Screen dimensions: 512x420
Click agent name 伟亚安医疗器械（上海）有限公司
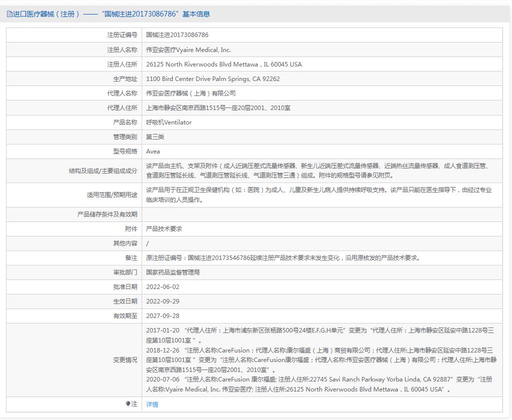click(191, 93)
